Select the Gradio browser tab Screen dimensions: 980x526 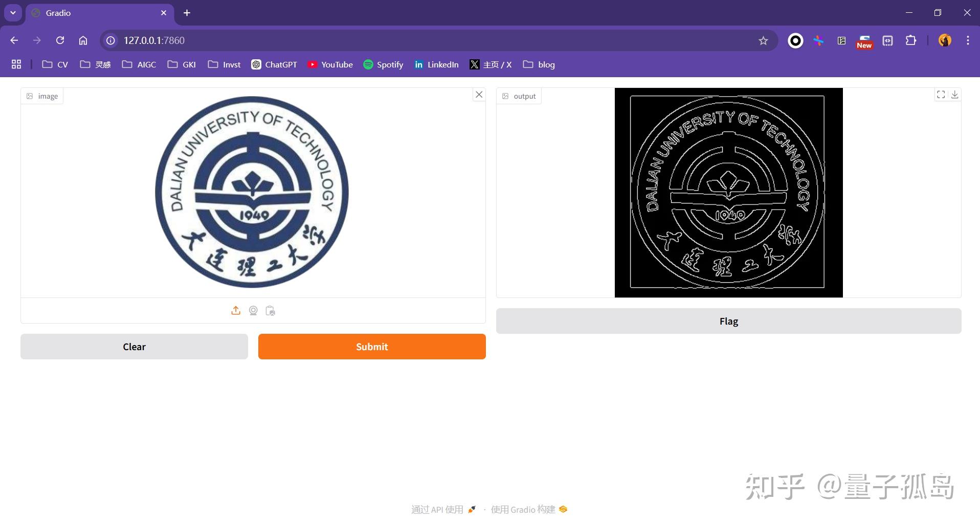100,13
